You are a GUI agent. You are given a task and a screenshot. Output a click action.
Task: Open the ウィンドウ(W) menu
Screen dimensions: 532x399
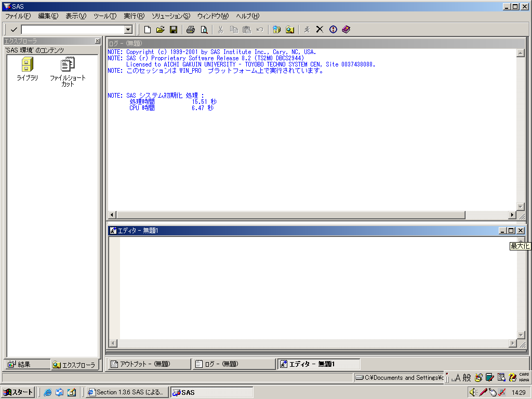[213, 16]
